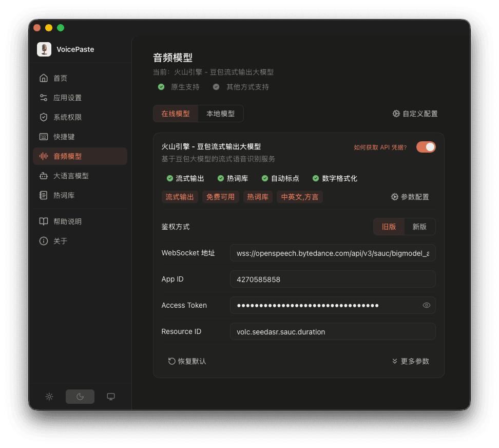Viewport: 499px width, 448px height.
Task: Switch to the 本地模型 tab
Action: click(221, 114)
